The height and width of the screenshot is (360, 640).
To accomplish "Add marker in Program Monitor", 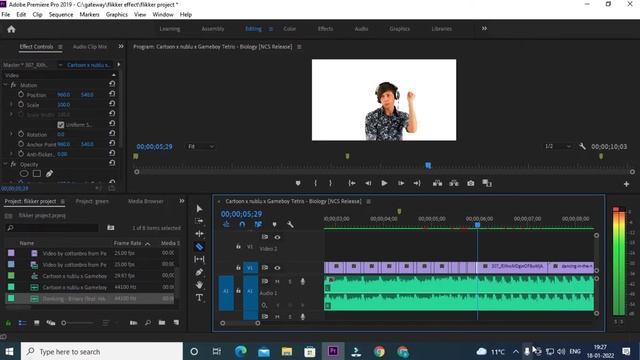I will 298,183.
